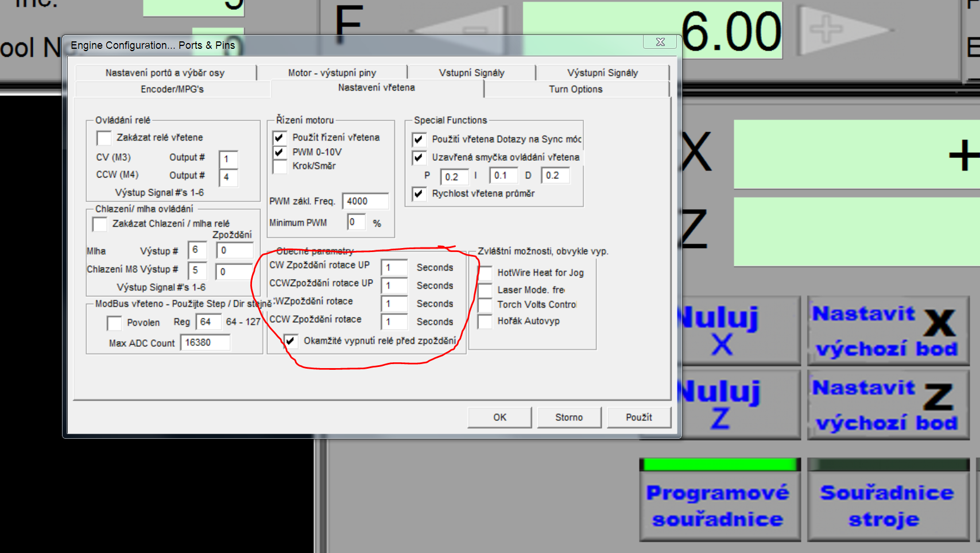Click OK to confirm settings
The height and width of the screenshot is (553, 980).
(499, 417)
